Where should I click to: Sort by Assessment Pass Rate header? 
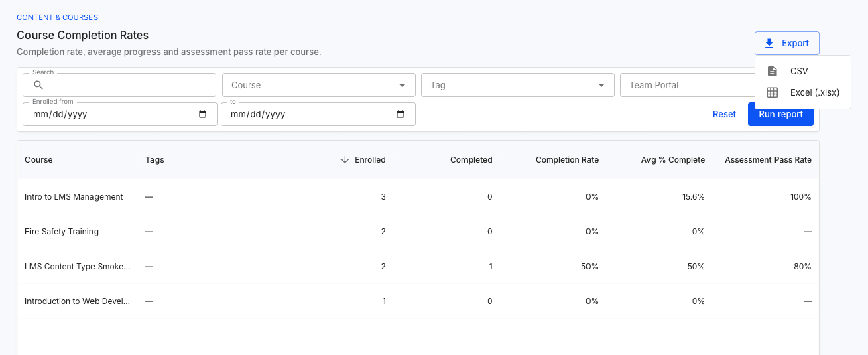point(768,159)
